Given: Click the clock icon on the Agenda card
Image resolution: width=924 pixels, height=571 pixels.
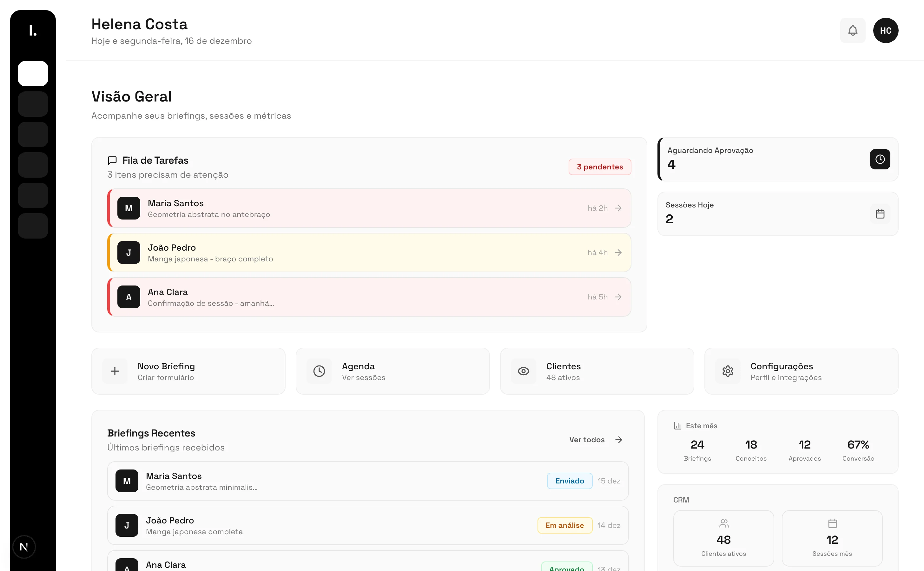Looking at the screenshot, I should click(319, 371).
